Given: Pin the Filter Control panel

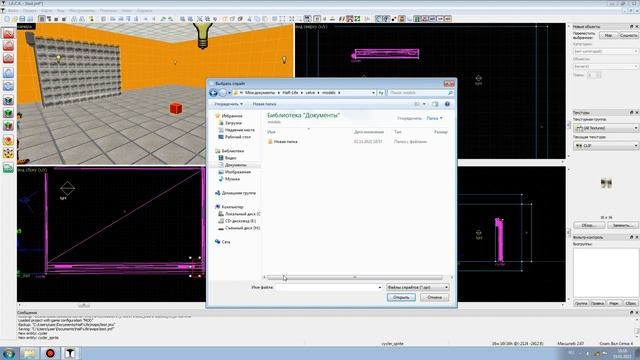Looking at the screenshot, I should pyautogui.click(x=631, y=237).
